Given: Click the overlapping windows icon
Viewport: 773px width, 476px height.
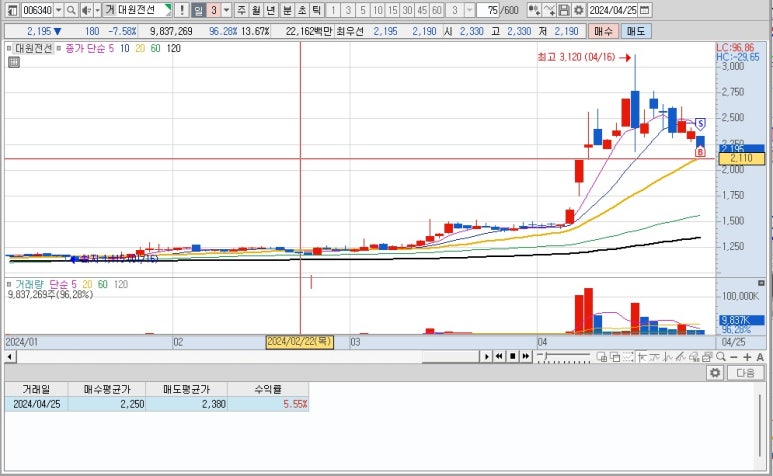Looking at the screenshot, I should point(615,357).
